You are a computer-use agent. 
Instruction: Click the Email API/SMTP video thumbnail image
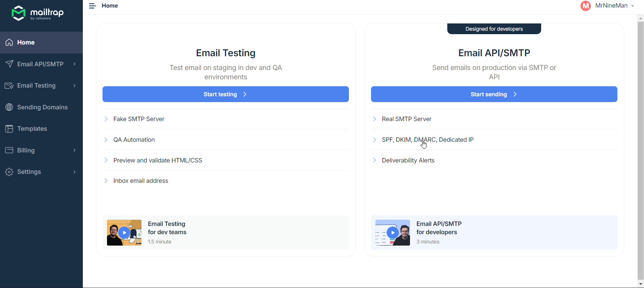tap(393, 233)
